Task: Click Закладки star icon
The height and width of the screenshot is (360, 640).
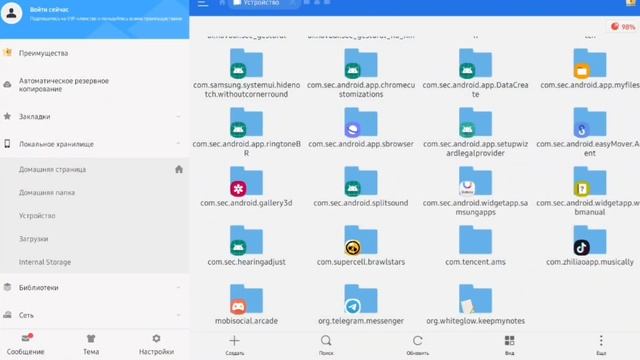Action: 7,116
